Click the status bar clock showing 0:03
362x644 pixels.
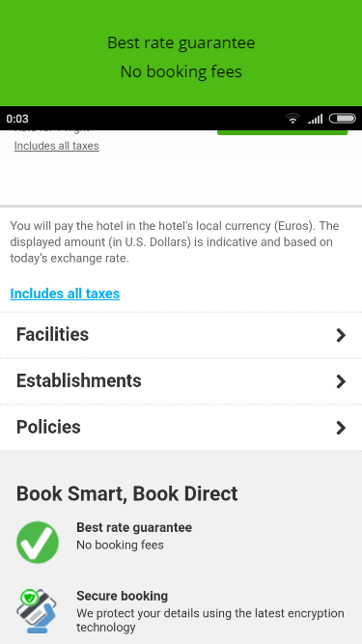click(x=17, y=119)
